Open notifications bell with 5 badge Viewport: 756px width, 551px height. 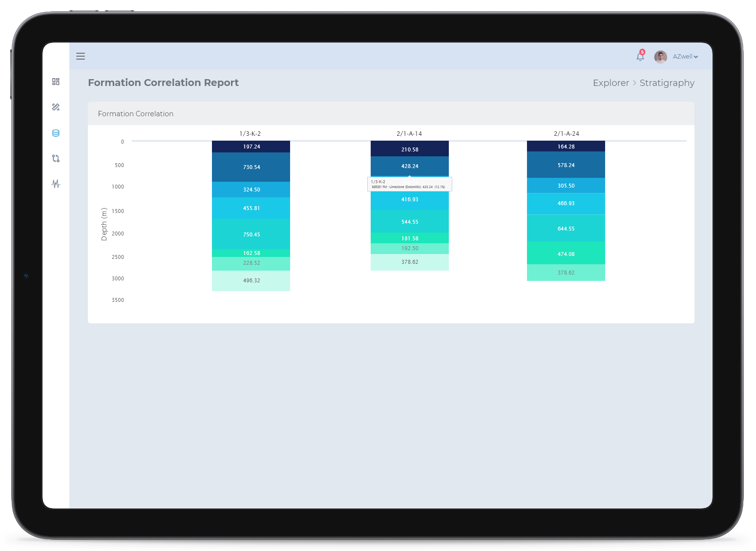pyautogui.click(x=640, y=57)
